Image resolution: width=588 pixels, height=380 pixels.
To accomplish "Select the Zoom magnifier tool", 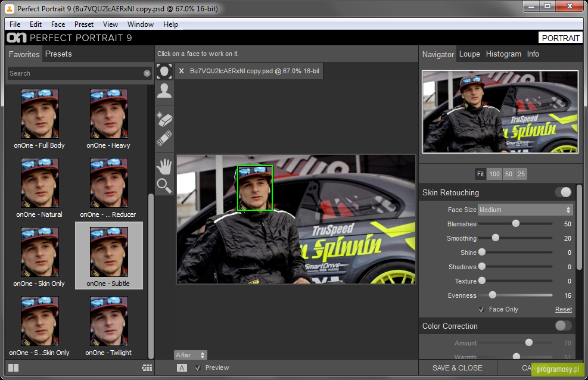I will coord(164,185).
